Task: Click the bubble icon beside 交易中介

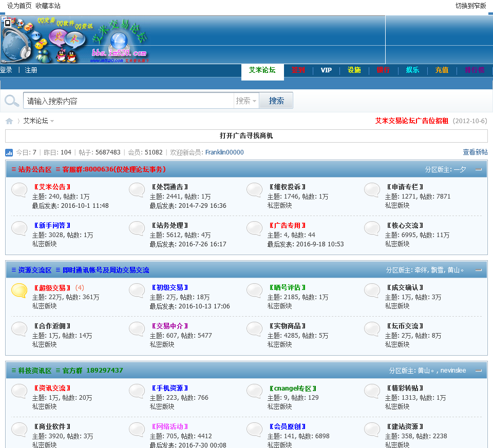Action: pyautogui.click(x=137, y=329)
